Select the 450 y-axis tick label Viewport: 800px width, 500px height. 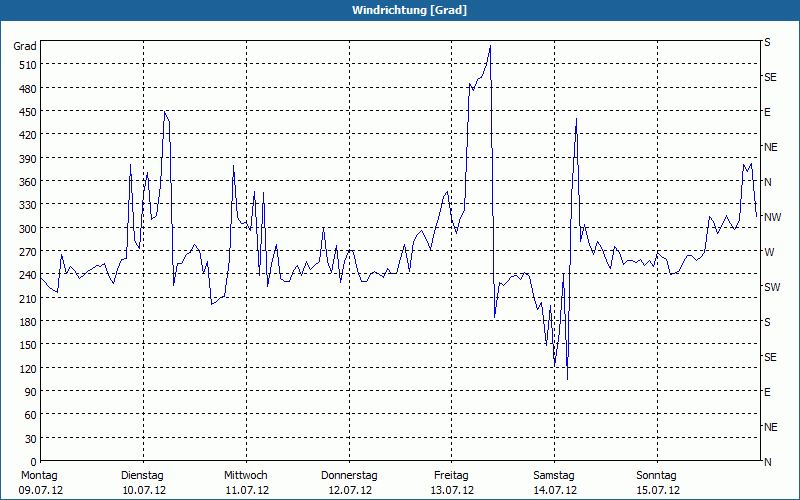click(x=28, y=112)
